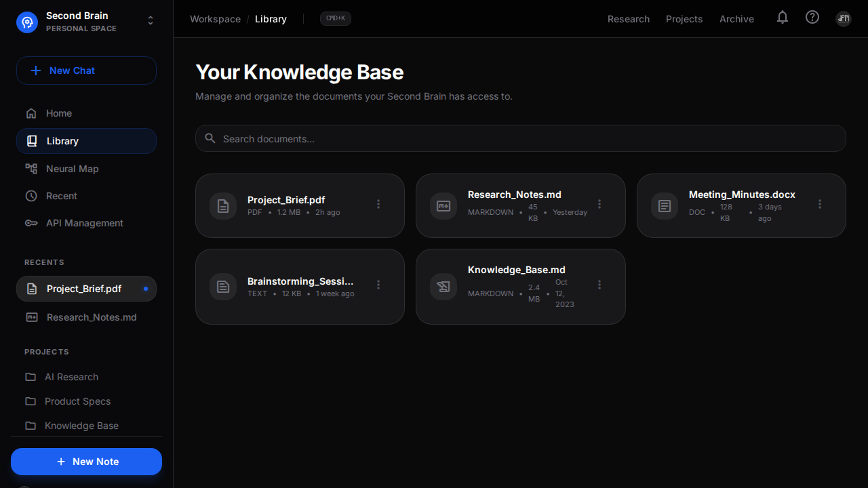
Task: Go to API Management in sidebar
Action: click(x=84, y=223)
